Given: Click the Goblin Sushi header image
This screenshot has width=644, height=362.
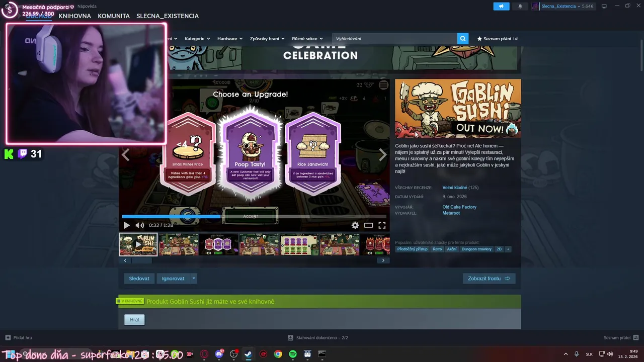Looking at the screenshot, I should pos(458,108).
